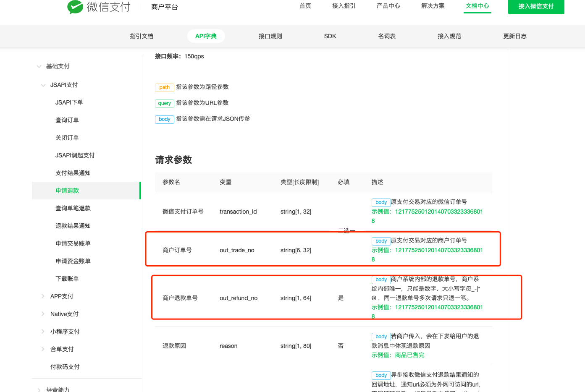Image resolution: width=585 pixels, height=392 pixels.
Task: Expand the APP支付 tree chevron
Action: [43, 296]
